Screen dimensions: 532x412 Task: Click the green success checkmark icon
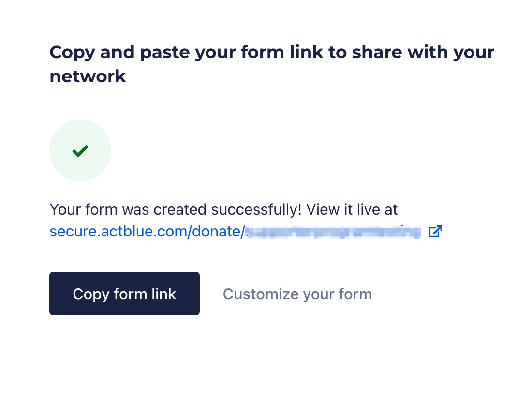tap(80, 151)
